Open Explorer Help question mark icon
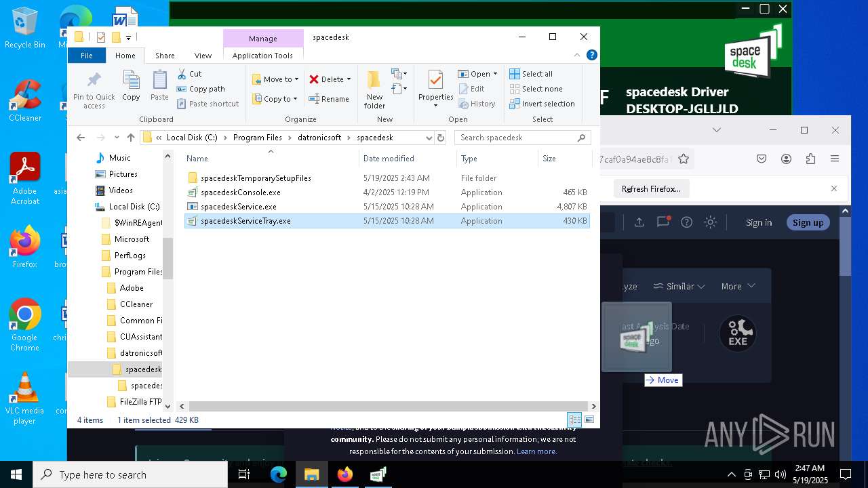The height and width of the screenshot is (488, 868). 592,56
